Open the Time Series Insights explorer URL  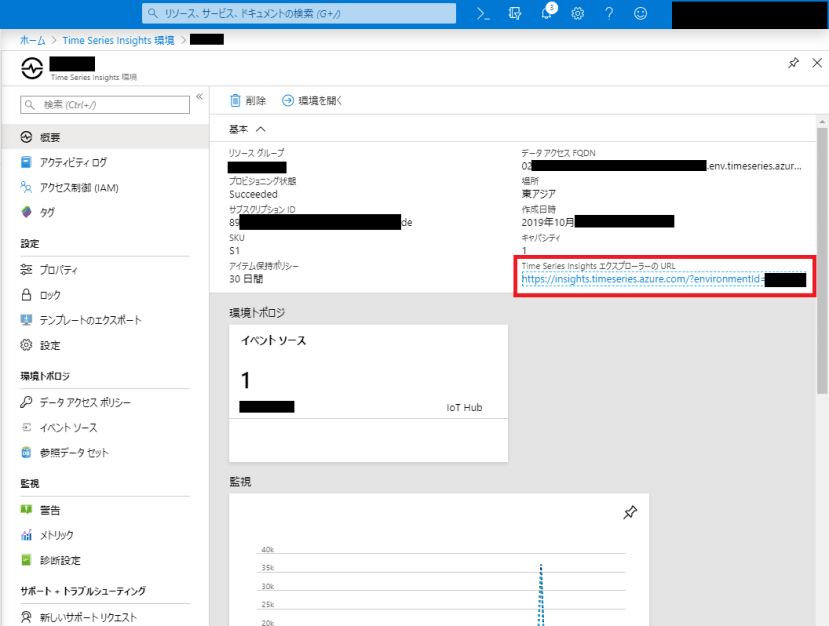point(664,279)
